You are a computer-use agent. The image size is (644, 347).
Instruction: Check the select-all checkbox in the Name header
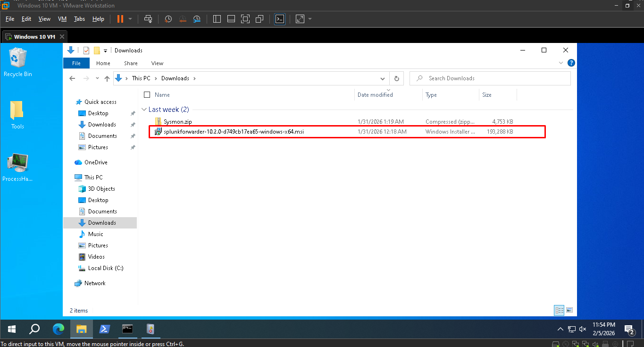click(x=147, y=94)
